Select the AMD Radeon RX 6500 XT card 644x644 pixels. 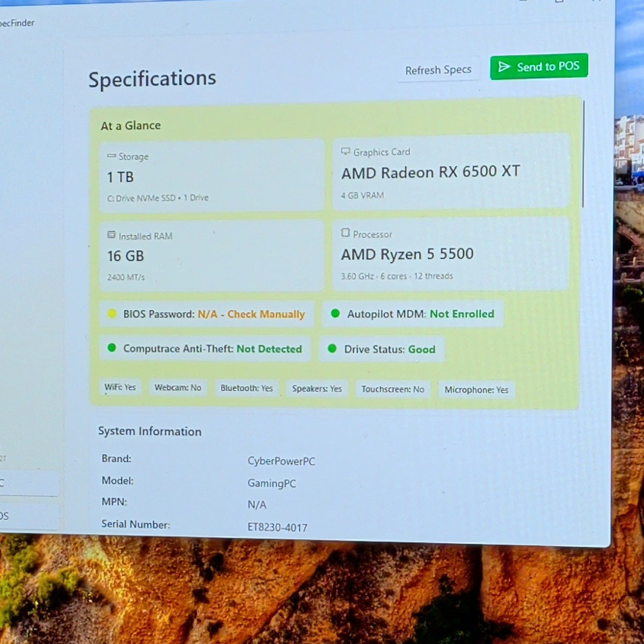[451, 171]
